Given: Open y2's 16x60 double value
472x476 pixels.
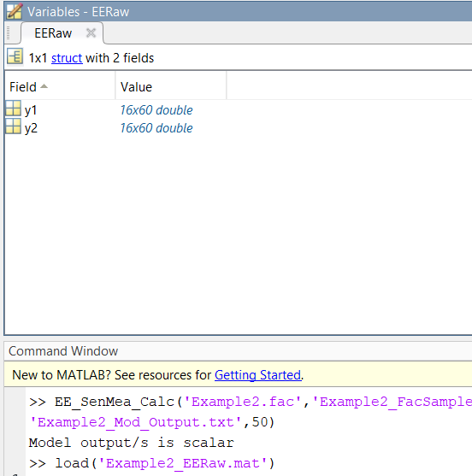Looking at the screenshot, I should [x=156, y=128].
